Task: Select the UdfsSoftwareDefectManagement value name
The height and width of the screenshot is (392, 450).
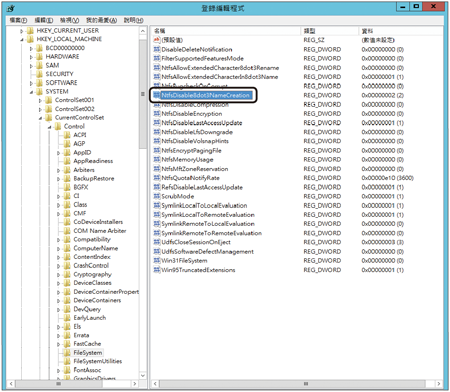Action: 207,251
